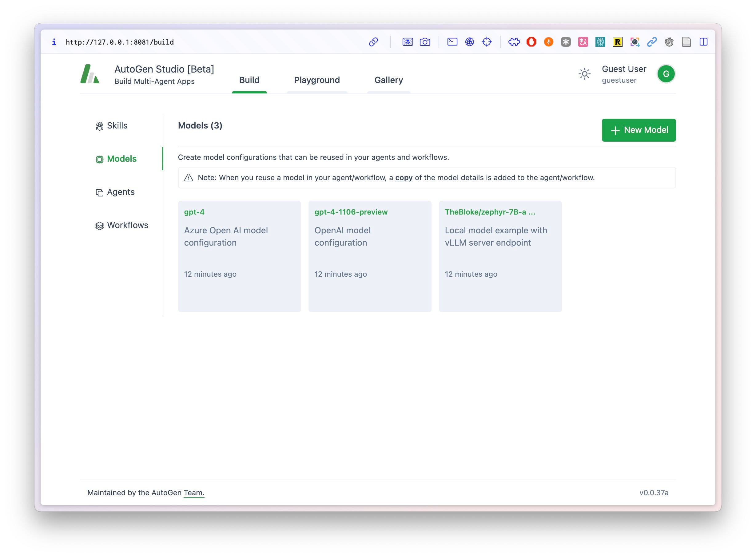This screenshot has height=557, width=756.
Task: Switch to the Gallery tab
Action: pyautogui.click(x=389, y=80)
